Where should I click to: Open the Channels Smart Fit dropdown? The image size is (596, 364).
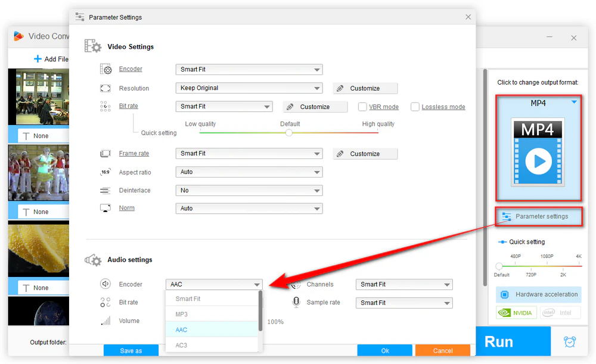click(404, 284)
